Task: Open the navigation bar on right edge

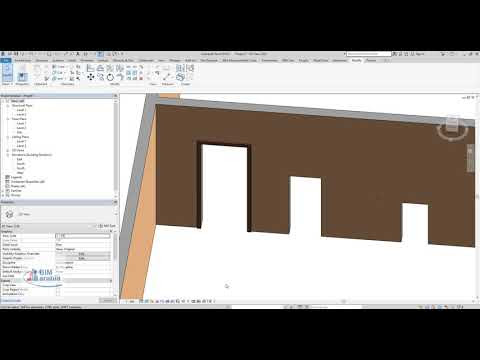Action: (x=470, y=158)
